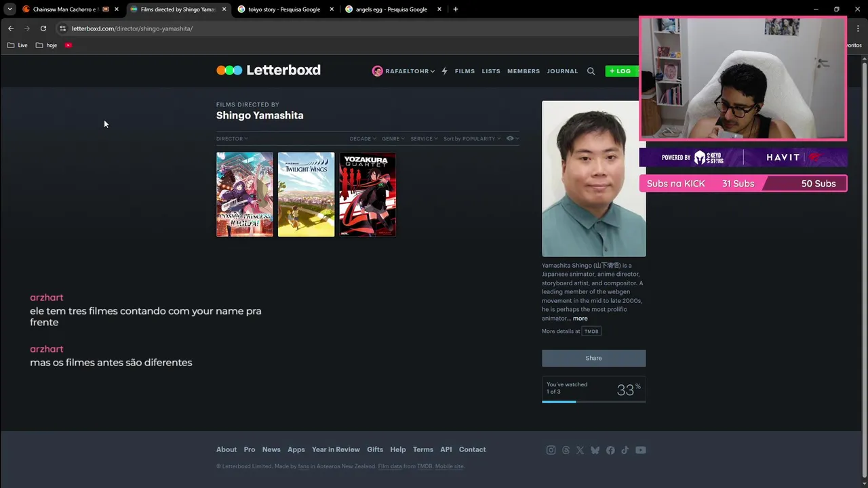The width and height of the screenshot is (868, 488).
Task: Open the JOURNAL menu item
Action: click(x=562, y=71)
